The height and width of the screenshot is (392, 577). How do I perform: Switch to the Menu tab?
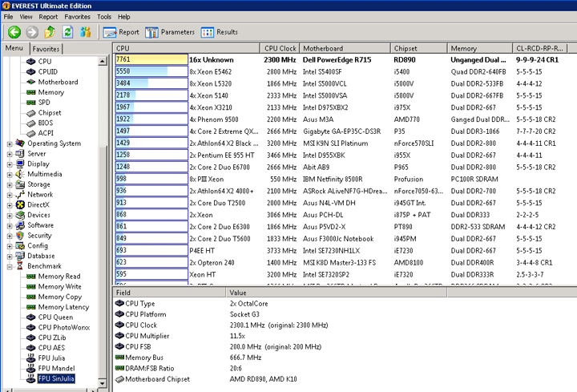(x=14, y=48)
